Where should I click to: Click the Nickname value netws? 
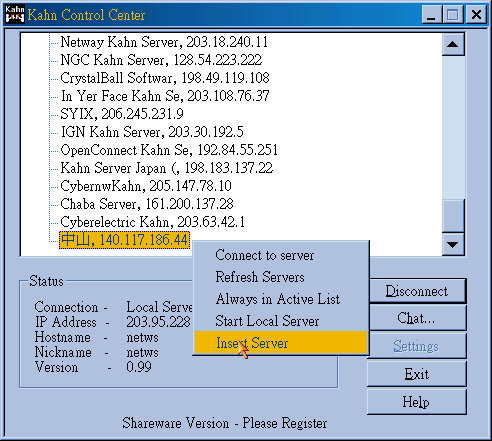click(142, 352)
